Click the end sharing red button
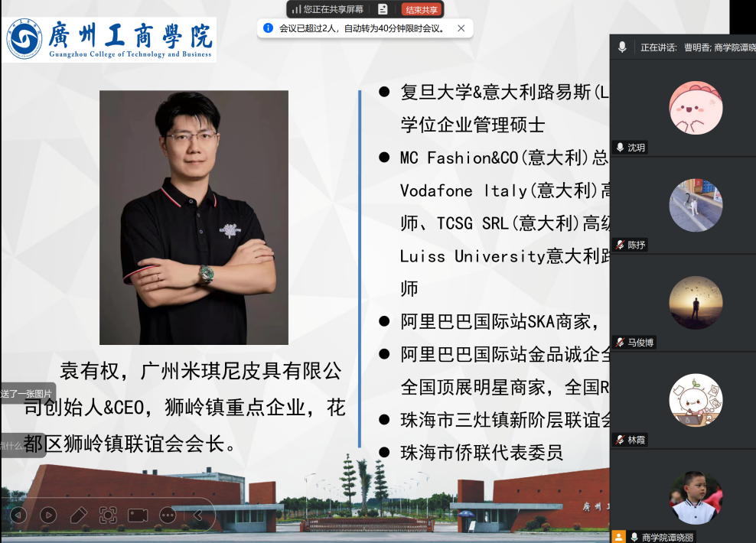Viewport: 756px width, 543px height. tap(422, 9)
